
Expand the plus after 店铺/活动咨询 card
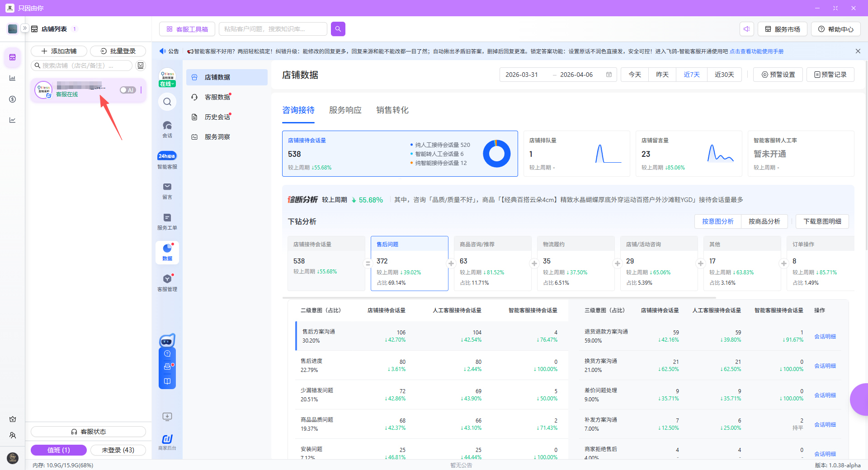pyautogui.click(x=700, y=263)
